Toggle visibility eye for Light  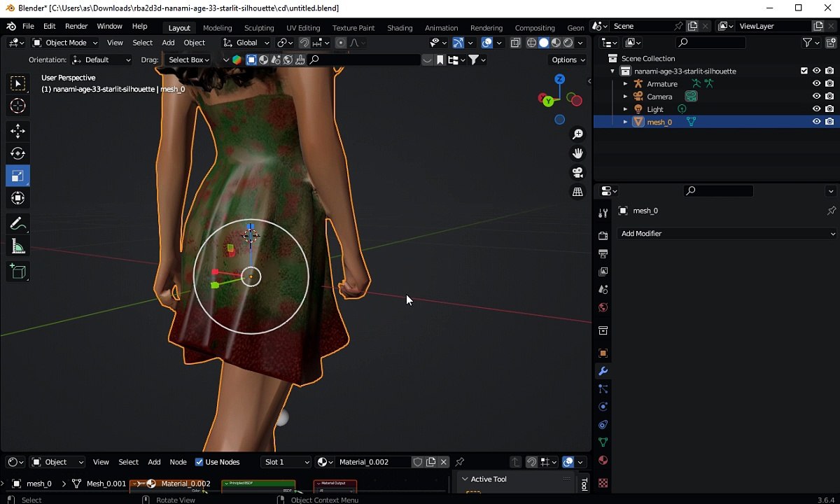coord(816,109)
